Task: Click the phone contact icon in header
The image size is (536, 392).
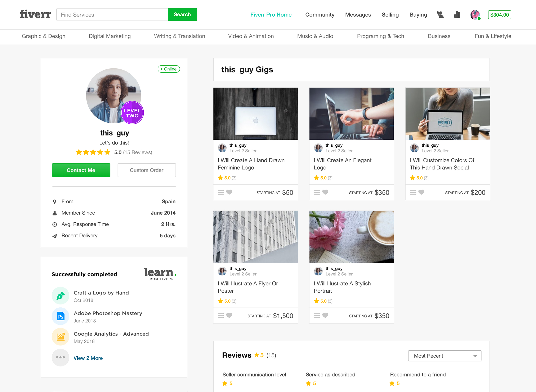Action: click(x=440, y=15)
